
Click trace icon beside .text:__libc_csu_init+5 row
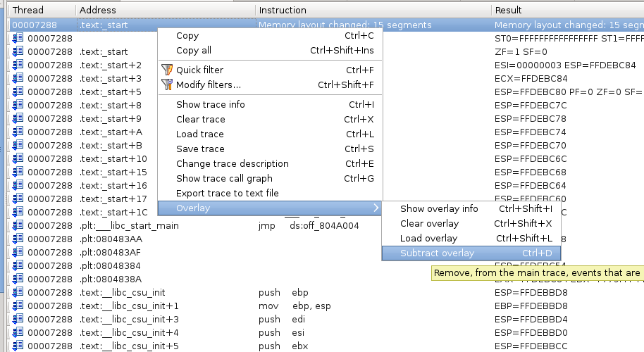[18, 346]
